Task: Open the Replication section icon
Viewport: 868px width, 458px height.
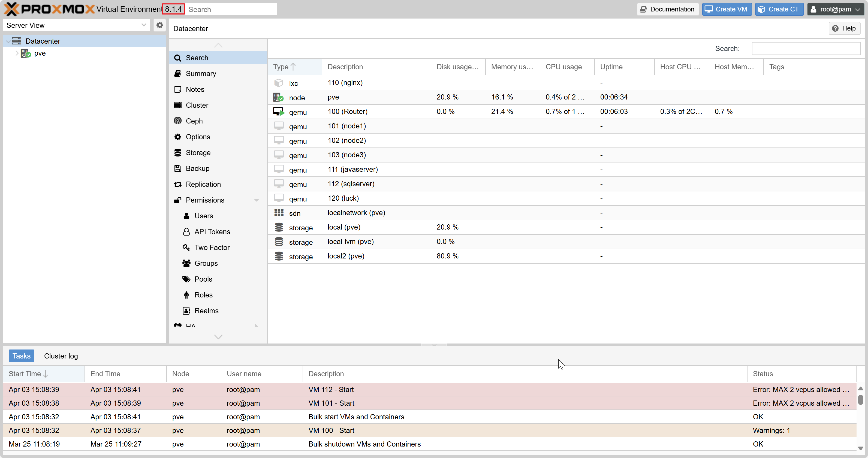Action: [177, 184]
